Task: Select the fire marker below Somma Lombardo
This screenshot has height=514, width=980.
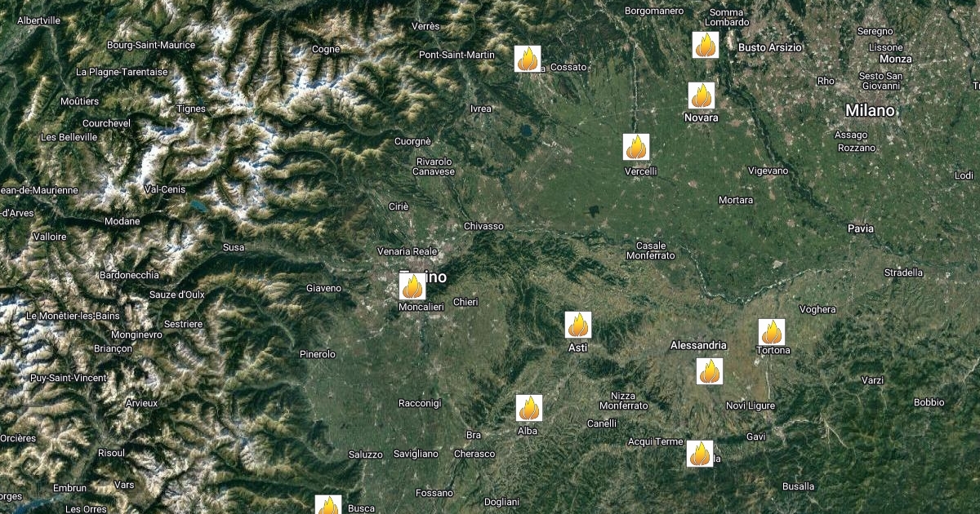Action: click(x=706, y=45)
